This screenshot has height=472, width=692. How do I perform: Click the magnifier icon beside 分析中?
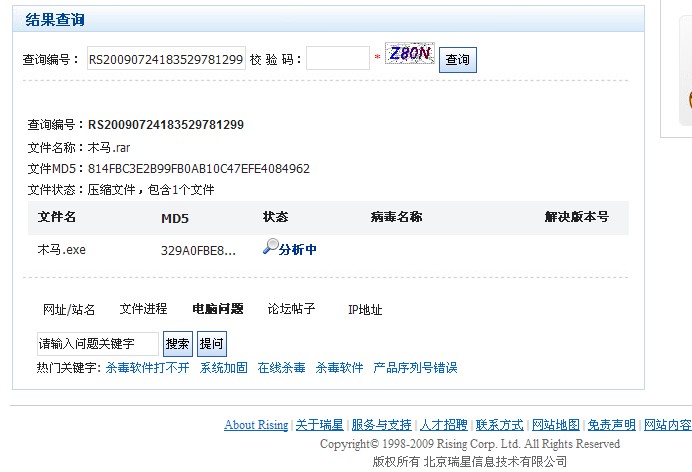tap(271, 246)
